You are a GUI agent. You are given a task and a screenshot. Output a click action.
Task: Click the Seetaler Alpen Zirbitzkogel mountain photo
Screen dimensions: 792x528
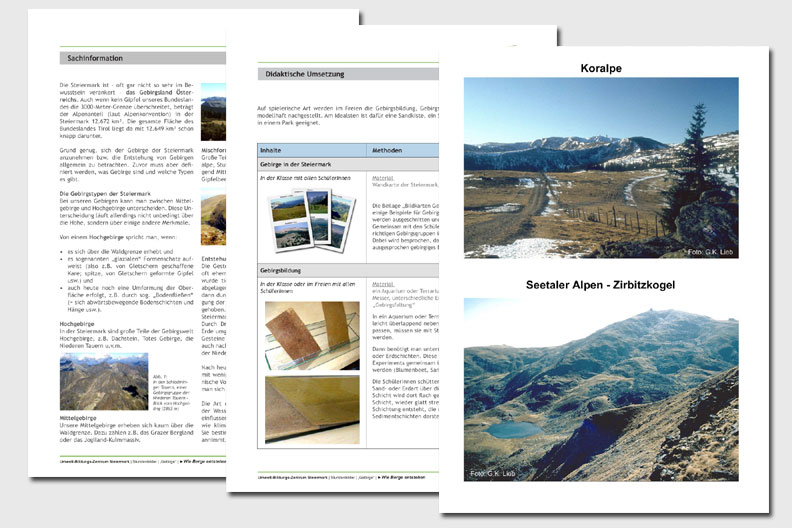pyautogui.click(x=601, y=390)
